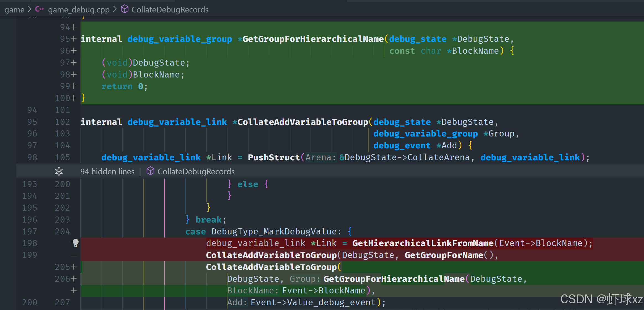Click the plus marker on the wrapped BlockName line
644x310 pixels.
[x=74, y=290]
